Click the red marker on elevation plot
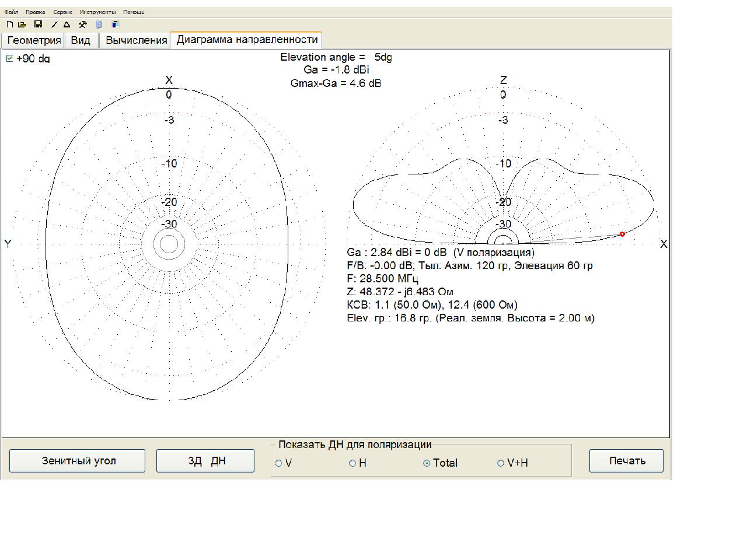This screenshot has height=560, width=747. (622, 234)
